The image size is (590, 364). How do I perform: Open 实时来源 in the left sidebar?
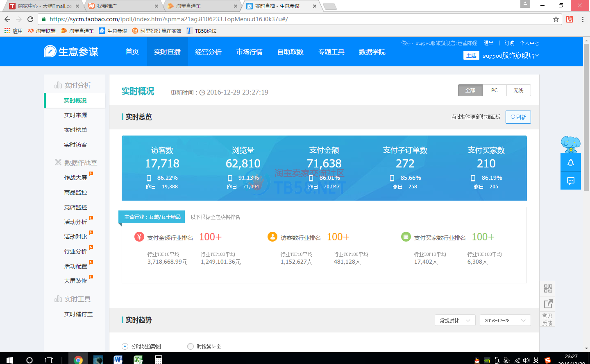coord(75,115)
